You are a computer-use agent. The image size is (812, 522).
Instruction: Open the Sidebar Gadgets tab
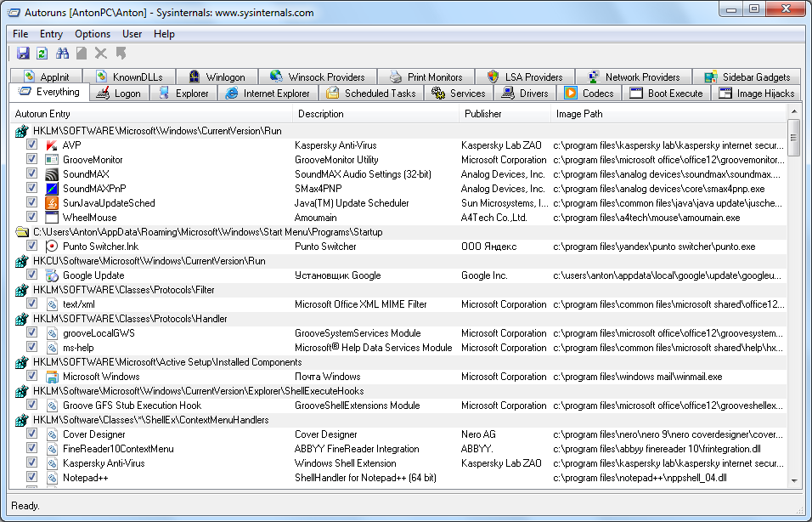click(x=747, y=77)
